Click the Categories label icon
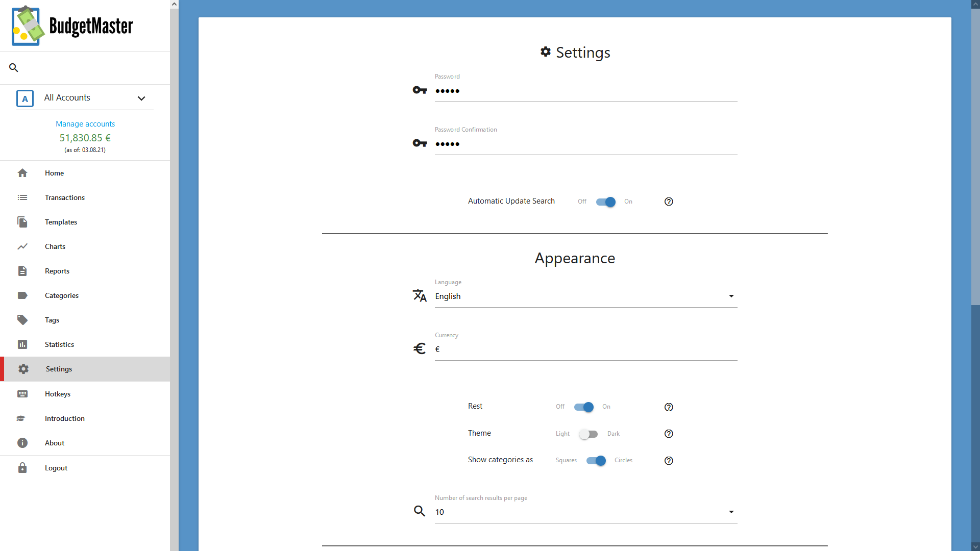 [22, 295]
